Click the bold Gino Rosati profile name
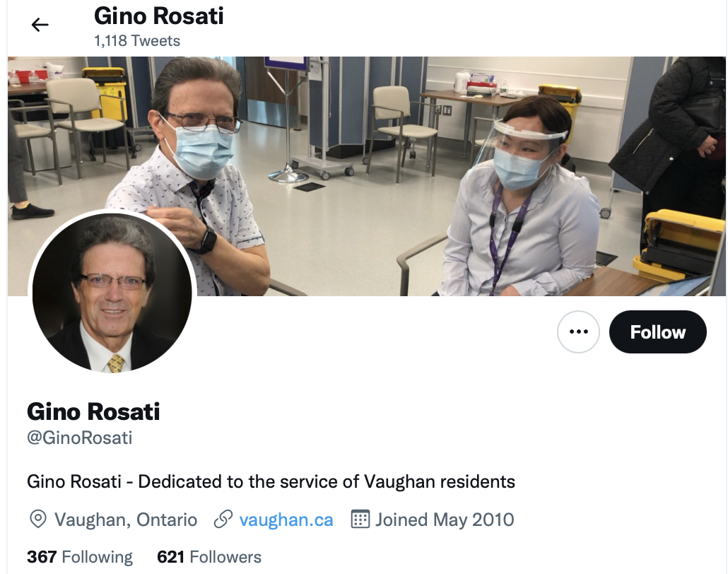Viewport: 728px width, 574px height. coord(93,411)
